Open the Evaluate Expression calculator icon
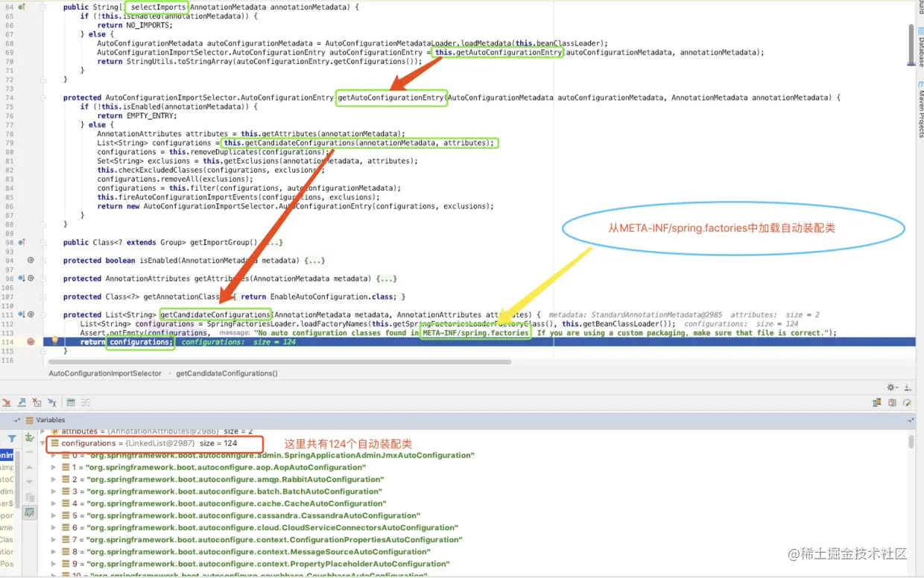Screen dimensions: 924x578 tap(71, 402)
